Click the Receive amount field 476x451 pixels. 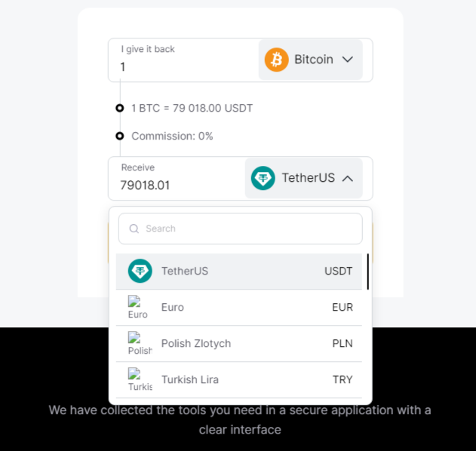tap(177, 179)
